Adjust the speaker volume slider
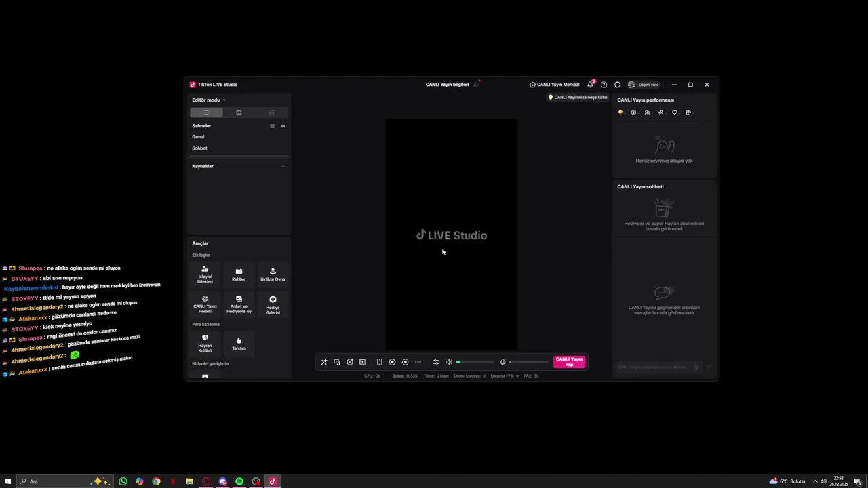This screenshot has height=488, width=868. coord(475,362)
